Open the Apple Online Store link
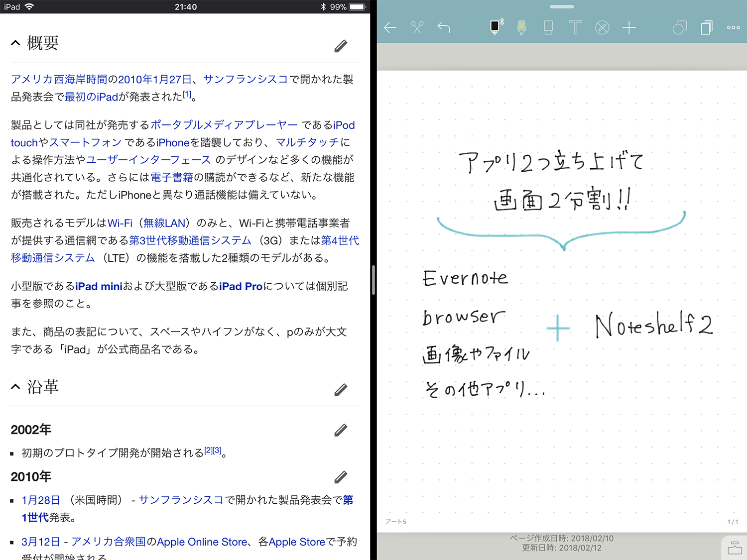Screen dimensions: 747x560 click(x=202, y=542)
